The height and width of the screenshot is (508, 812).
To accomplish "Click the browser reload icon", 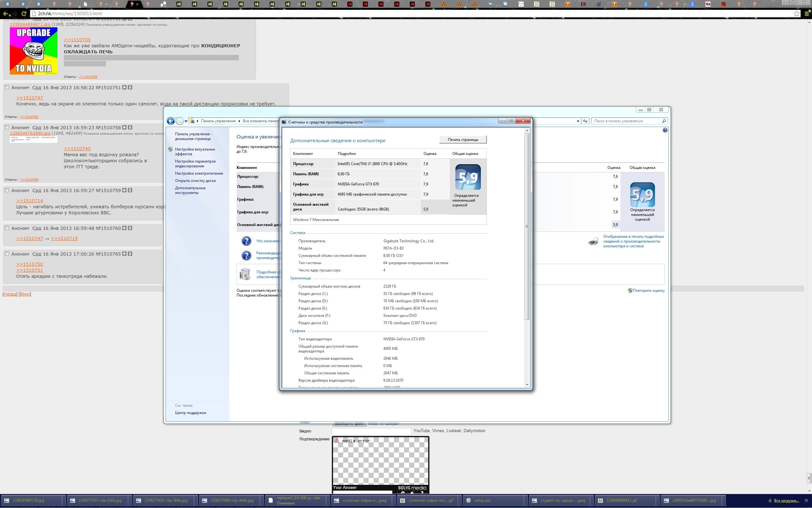I will (23, 14).
